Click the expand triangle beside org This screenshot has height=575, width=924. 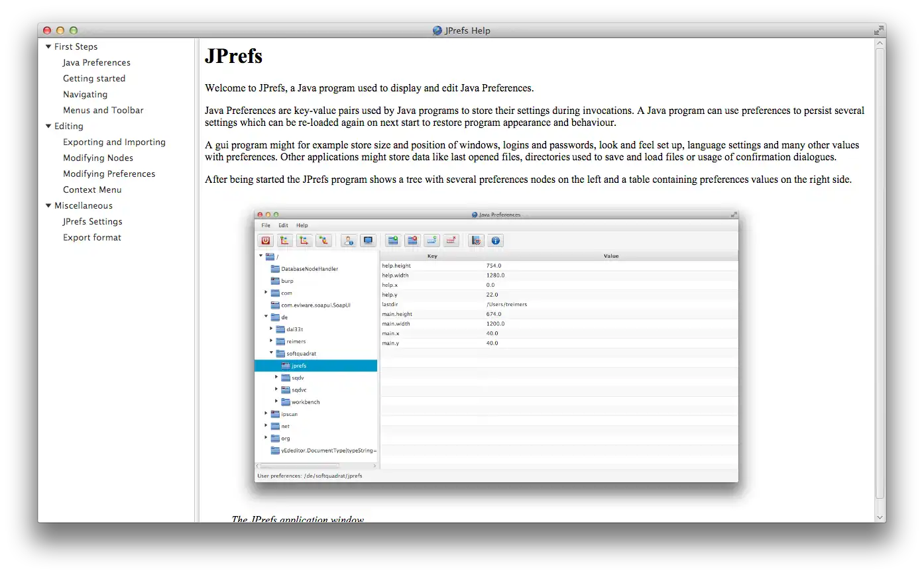coord(266,437)
